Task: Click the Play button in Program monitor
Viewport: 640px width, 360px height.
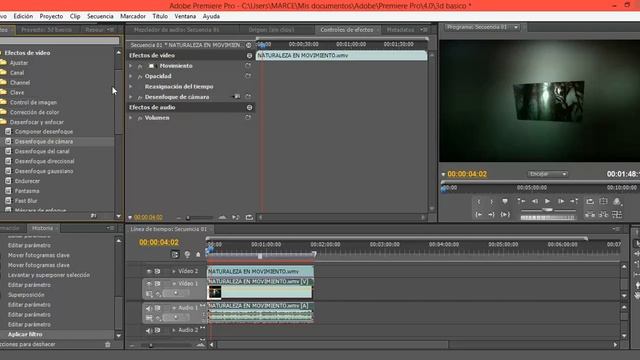Action: click(x=547, y=201)
